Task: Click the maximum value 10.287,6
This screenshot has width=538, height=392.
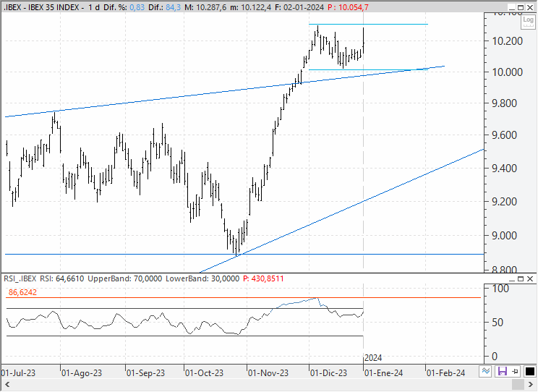Action: (x=210, y=7)
